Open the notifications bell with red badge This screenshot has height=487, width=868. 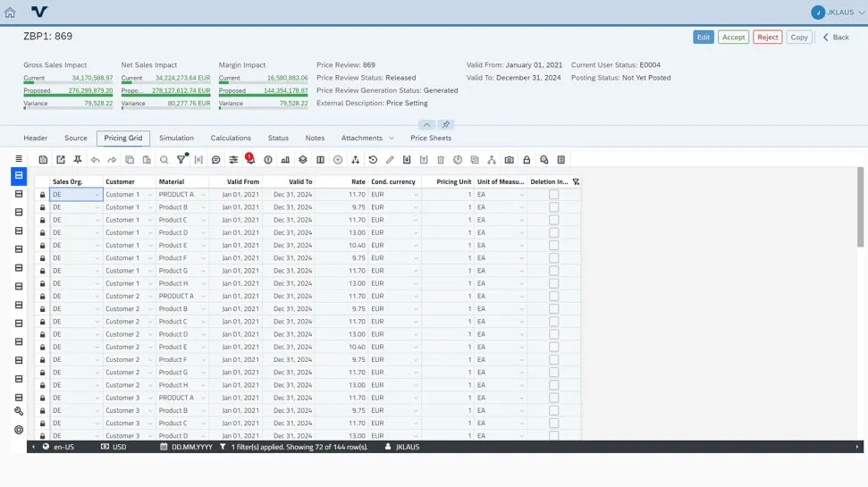tap(250, 160)
